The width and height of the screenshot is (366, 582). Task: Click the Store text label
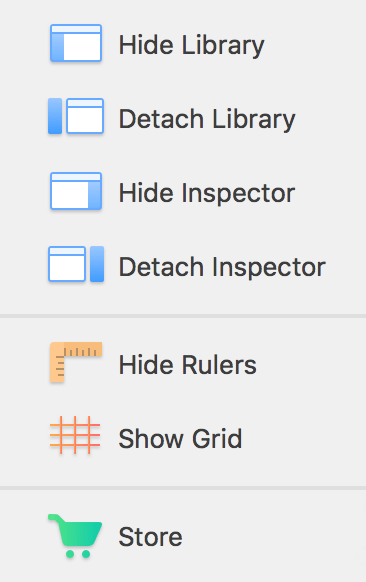[x=150, y=537]
